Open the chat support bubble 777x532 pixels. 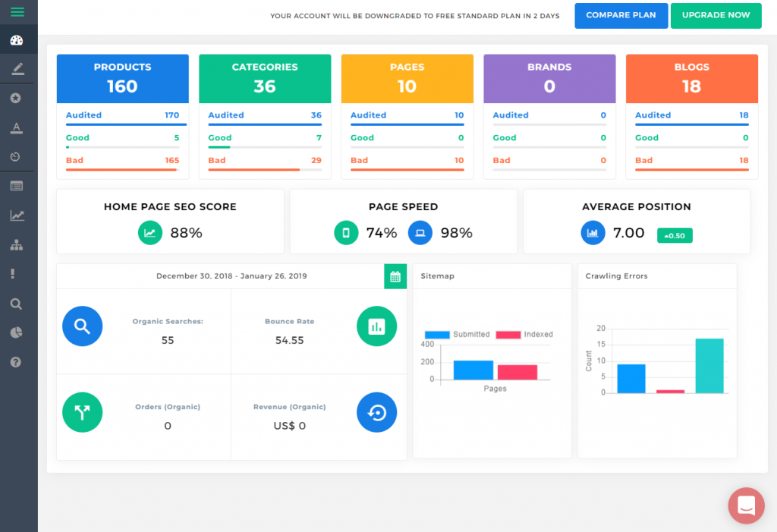[746, 505]
